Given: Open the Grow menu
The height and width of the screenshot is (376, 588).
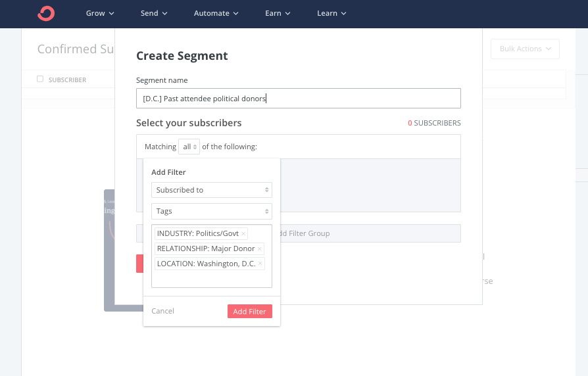Looking at the screenshot, I should pyautogui.click(x=100, y=14).
